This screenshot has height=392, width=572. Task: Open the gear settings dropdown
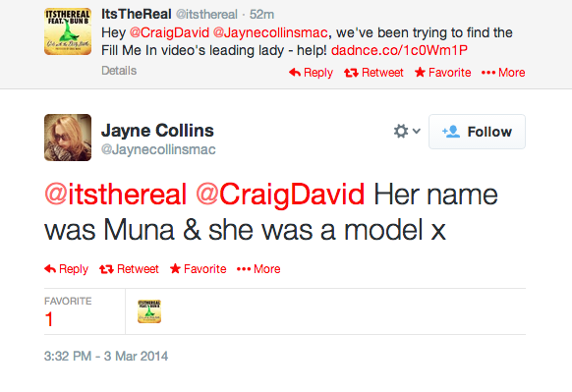click(407, 132)
